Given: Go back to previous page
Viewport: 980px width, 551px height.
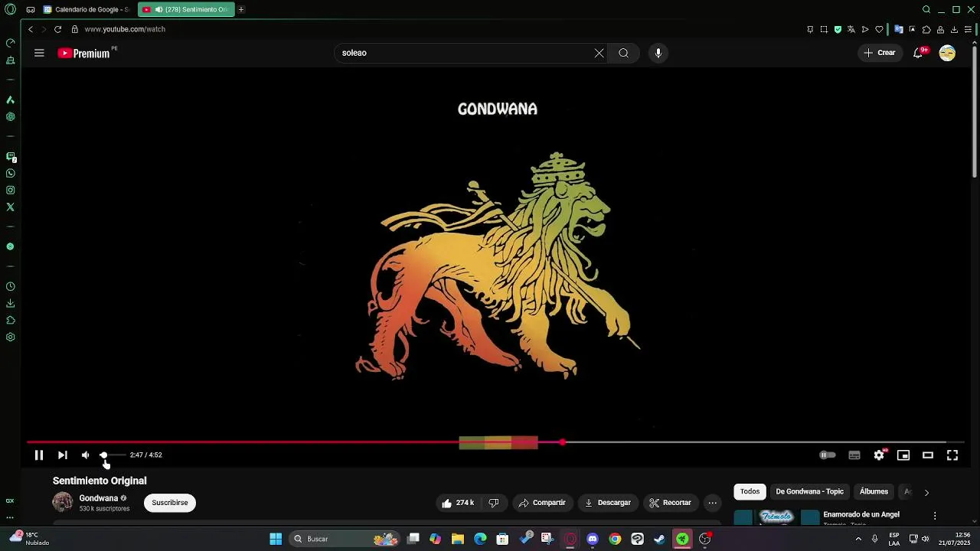Looking at the screenshot, I should (x=31, y=29).
